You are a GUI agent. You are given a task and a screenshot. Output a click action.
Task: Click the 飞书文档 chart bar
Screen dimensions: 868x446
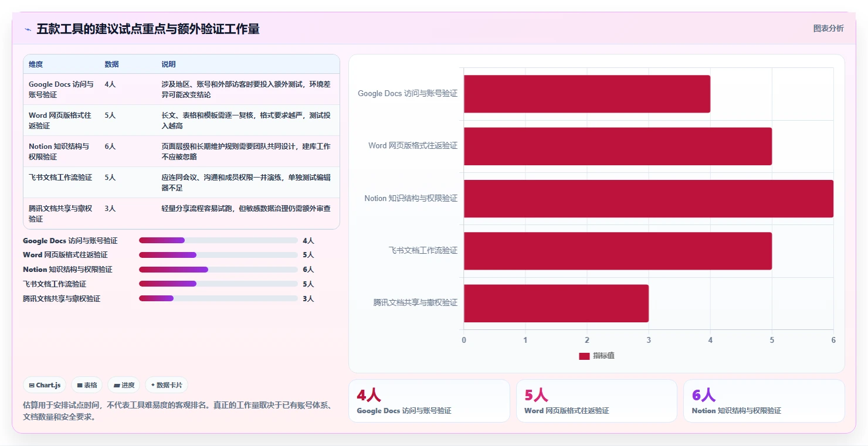pyautogui.click(x=618, y=250)
